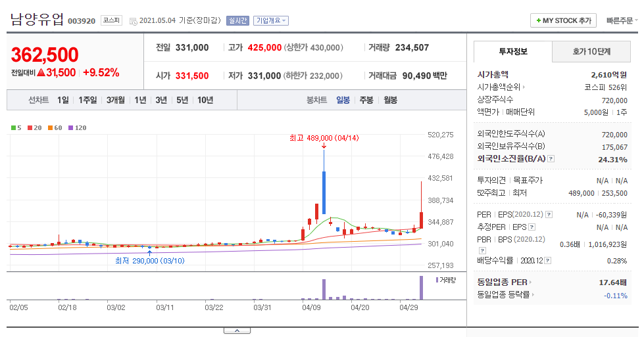Viewport: 644px width, 337px height.
Task: Add stock with MY STOCK 추가 button
Action: click(x=564, y=20)
